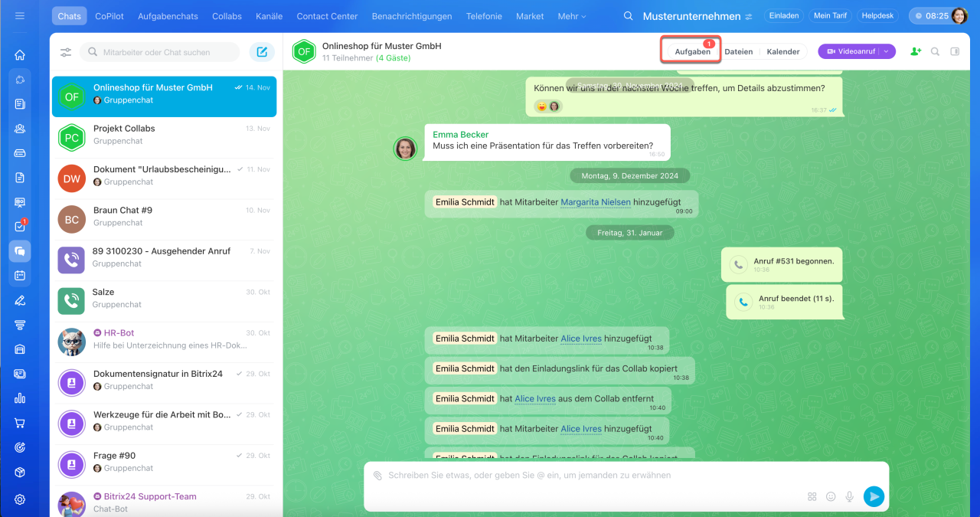Screen dimensions: 980x517
Task: Toggle the chat right sidebar panel
Action: point(955,51)
